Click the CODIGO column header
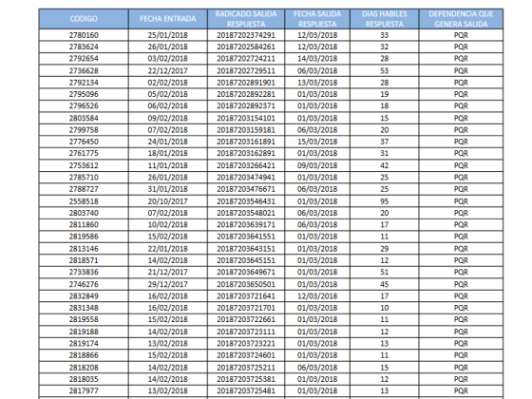Screen dimensions: 532x399 tap(84, 19)
